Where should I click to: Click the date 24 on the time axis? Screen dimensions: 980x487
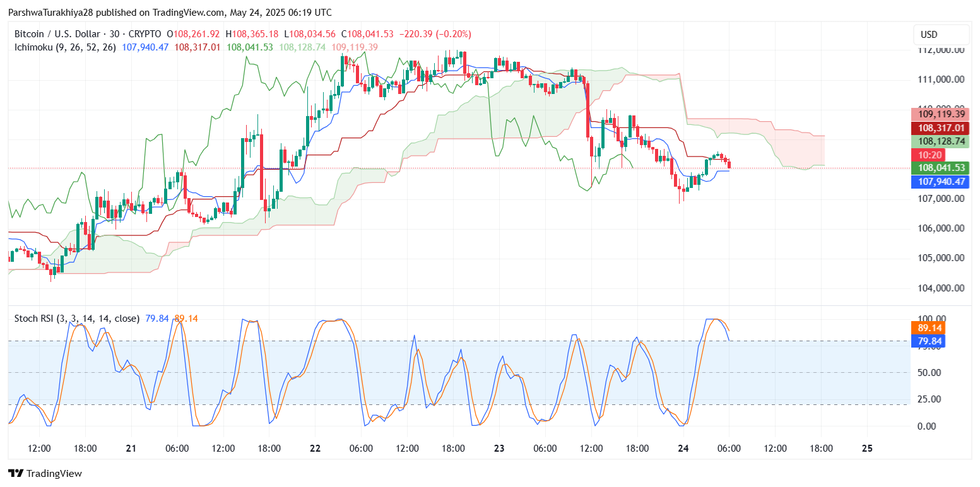tap(683, 449)
